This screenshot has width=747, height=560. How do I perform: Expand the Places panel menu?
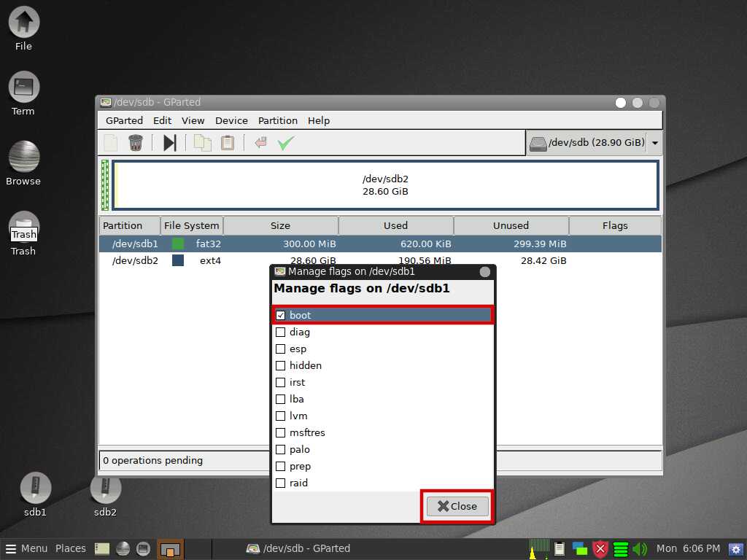(71, 548)
